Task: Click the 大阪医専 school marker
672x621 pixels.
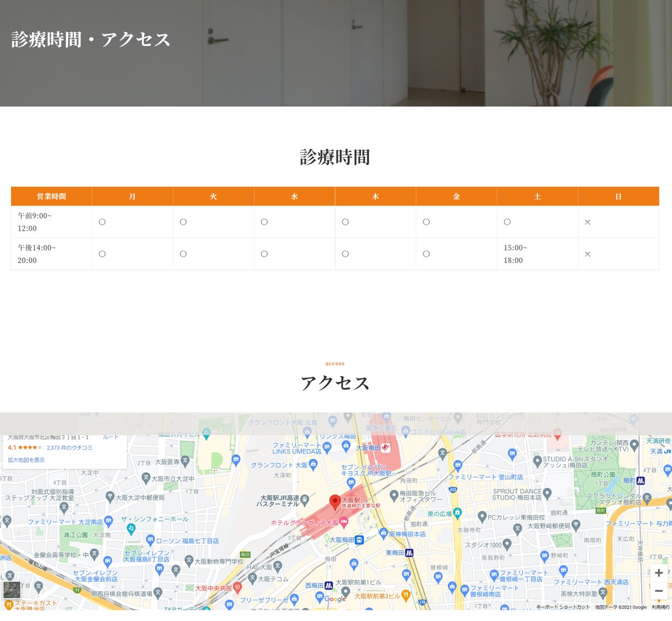Action: (x=185, y=461)
